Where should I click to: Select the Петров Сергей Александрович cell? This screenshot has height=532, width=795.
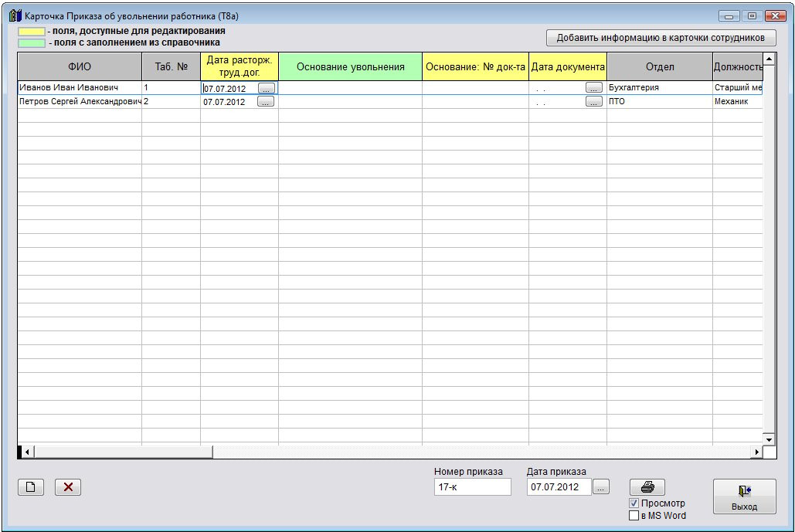tap(80, 101)
